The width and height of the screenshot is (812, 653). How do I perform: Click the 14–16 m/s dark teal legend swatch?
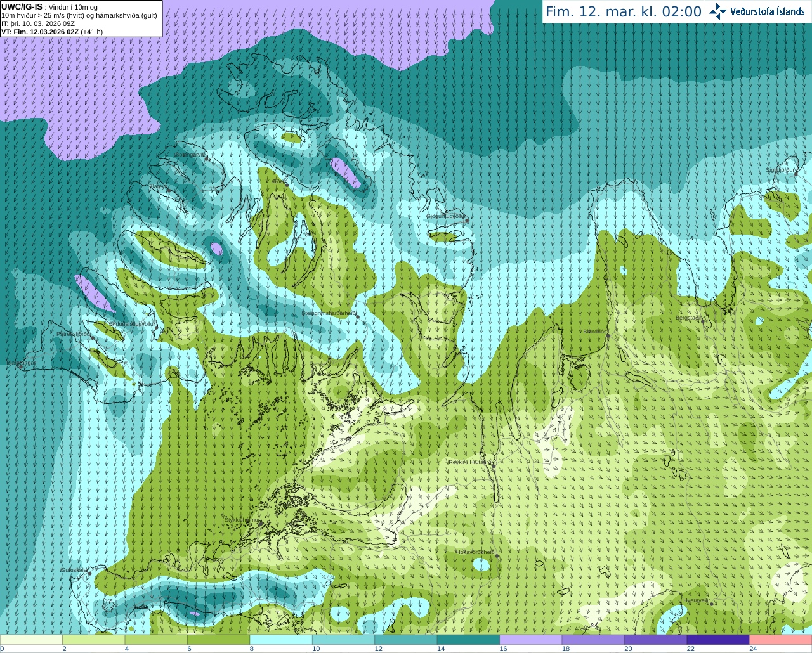(469, 640)
